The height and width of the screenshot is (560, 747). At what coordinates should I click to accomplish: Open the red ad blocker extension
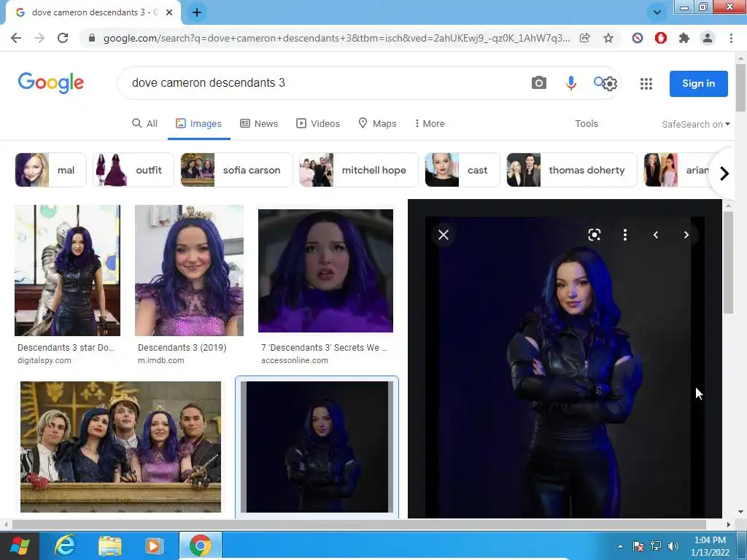[x=660, y=38]
